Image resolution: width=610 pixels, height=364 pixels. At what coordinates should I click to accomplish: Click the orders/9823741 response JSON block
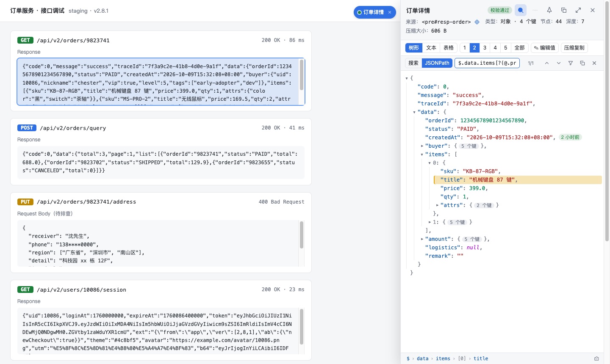coord(161,82)
